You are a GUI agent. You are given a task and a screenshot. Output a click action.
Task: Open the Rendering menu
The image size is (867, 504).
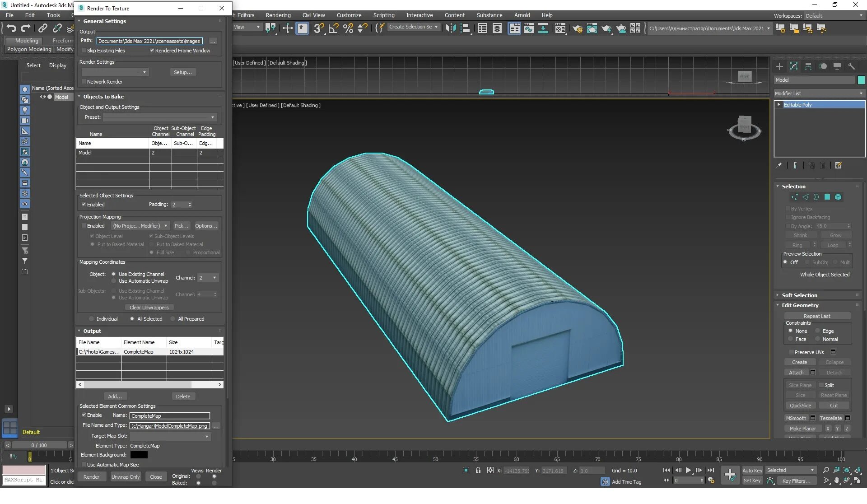pyautogui.click(x=278, y=15)
